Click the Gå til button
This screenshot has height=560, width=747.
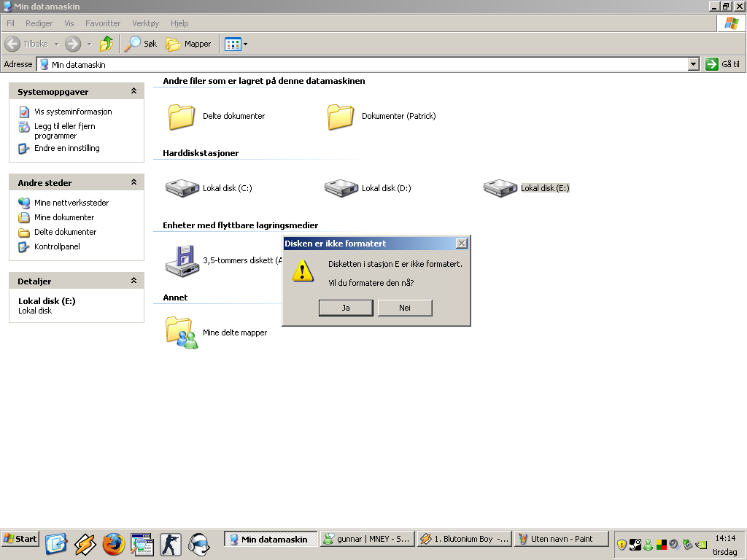tap(723, 64)
